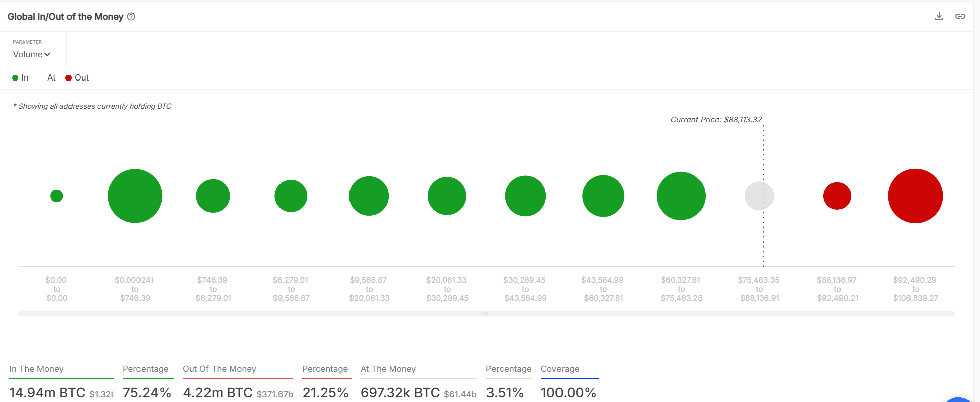This screenshot has height=402, width=980.
Task: Click the At The Money heading
Action: pyautogui.click(x=388, y=369)
